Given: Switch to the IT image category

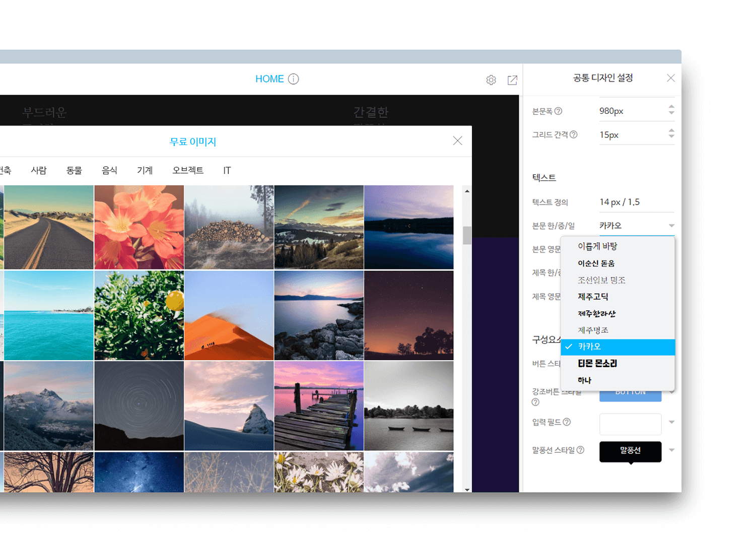Looking at the screenshot, I should click(x=227, y=170).
